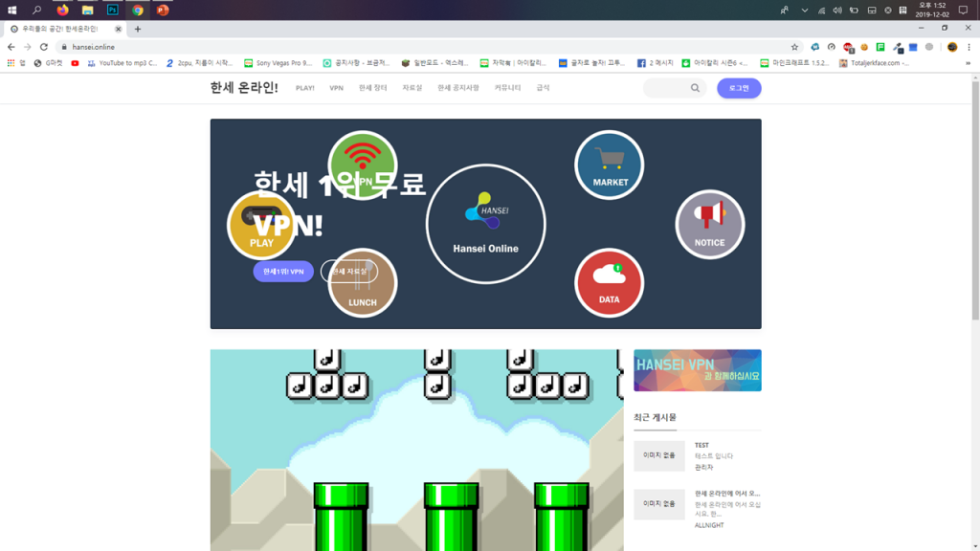Screen dimensions: 980x551
Task: Open the 2 메시지 Facebook bookmark
Action: coord(655,63)
